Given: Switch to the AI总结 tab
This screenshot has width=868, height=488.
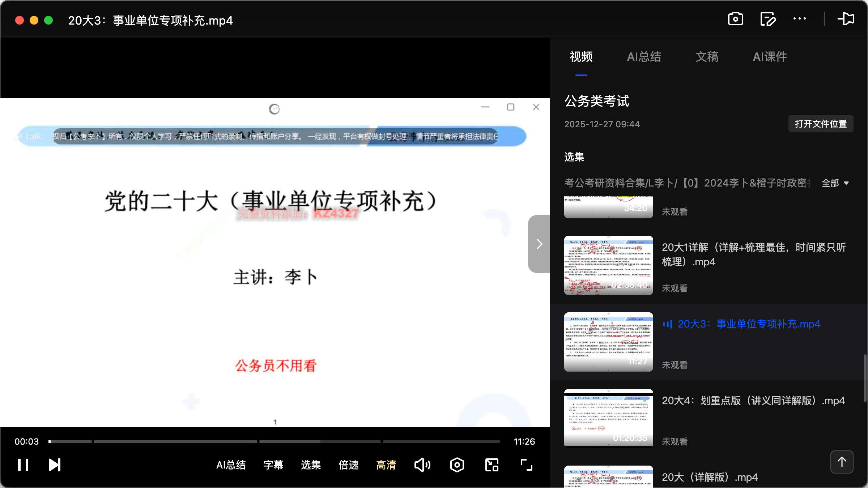Looking at the screenshot, I should click(x=644, y=57).
